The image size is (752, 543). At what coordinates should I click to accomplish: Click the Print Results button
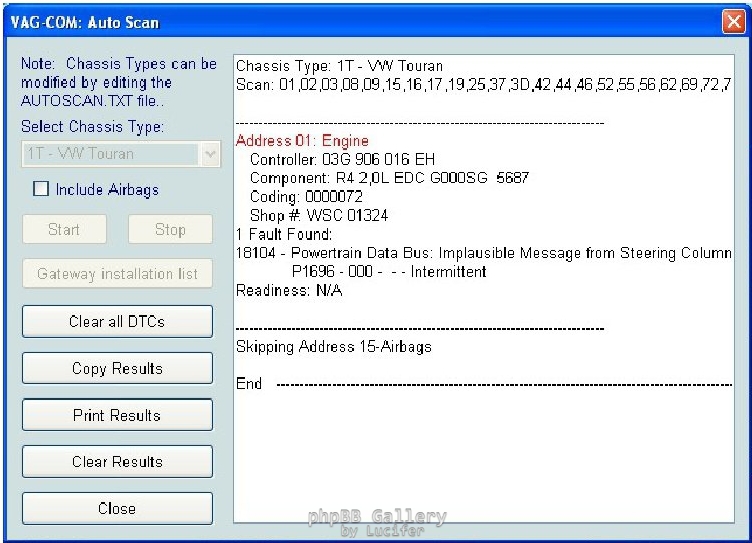[x=117, y=415]
